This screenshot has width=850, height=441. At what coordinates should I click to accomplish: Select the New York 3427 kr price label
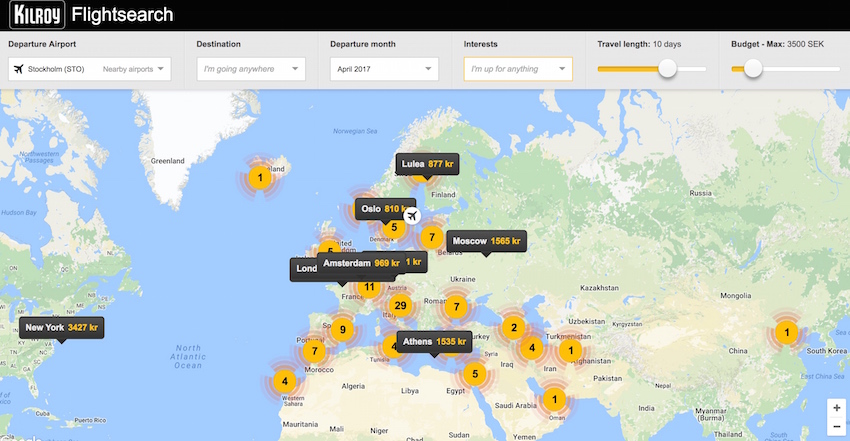(x=62, y=327)
